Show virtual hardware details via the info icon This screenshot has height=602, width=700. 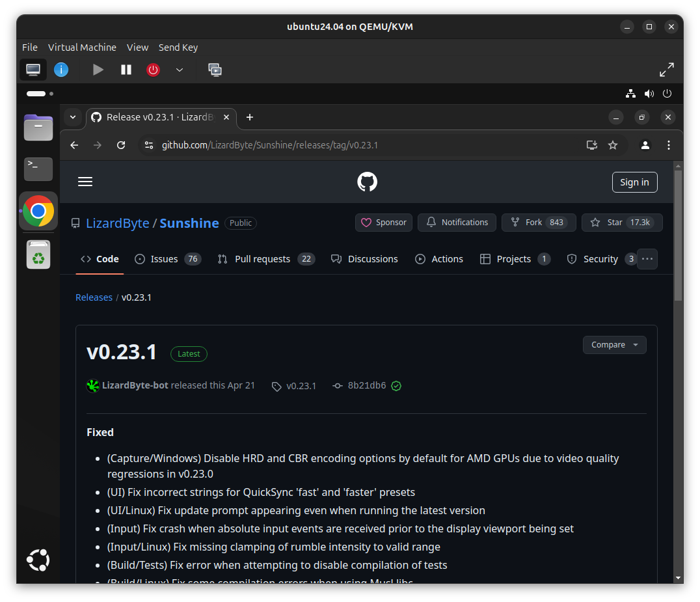[x=61, y=70]
